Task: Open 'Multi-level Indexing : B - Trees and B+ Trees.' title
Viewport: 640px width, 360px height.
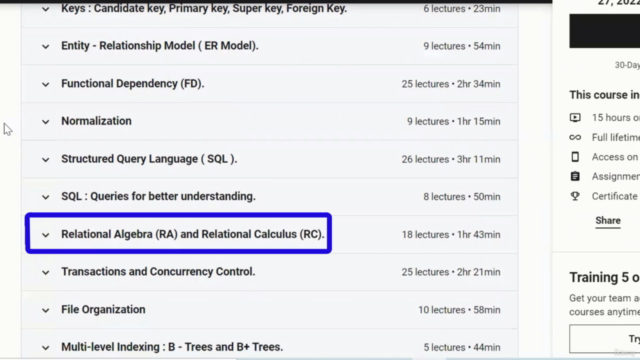Action: (x=172, y=347)
